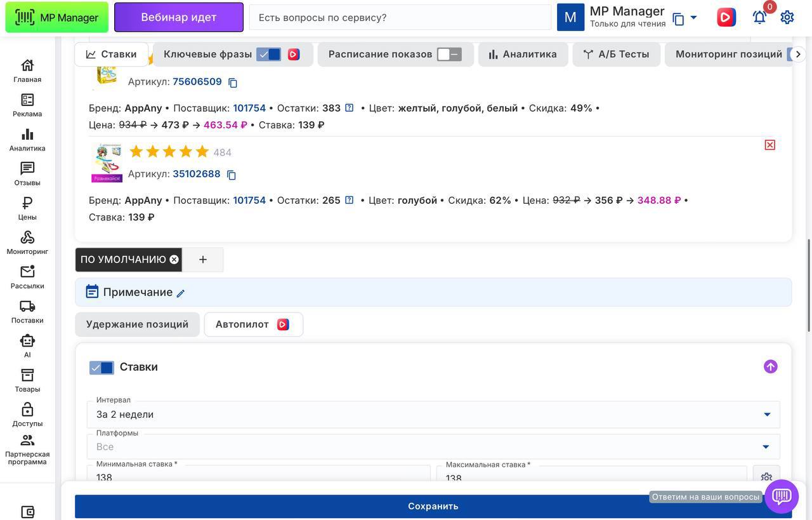Viewport: 812px width, 520px height.
Task: Open the Реклама section in sidebar
Action: point(27,105)
